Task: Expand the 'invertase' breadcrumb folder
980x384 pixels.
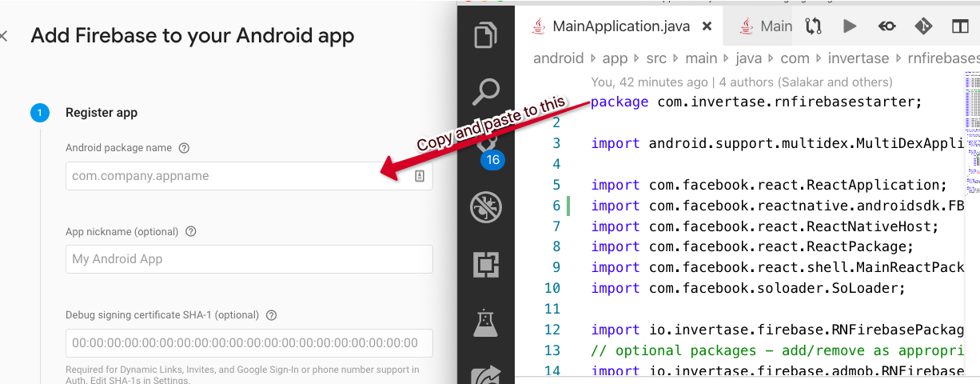Action: [858, 58]
